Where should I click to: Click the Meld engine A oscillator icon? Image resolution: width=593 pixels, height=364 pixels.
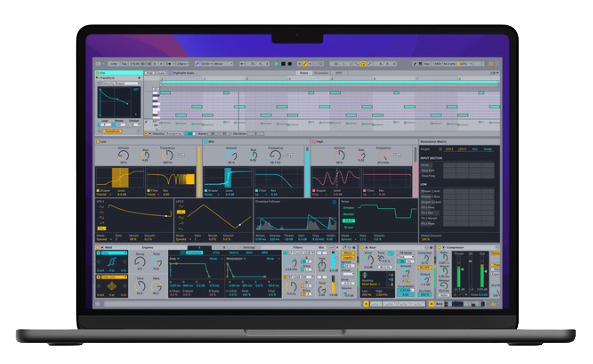pos(112,262)
